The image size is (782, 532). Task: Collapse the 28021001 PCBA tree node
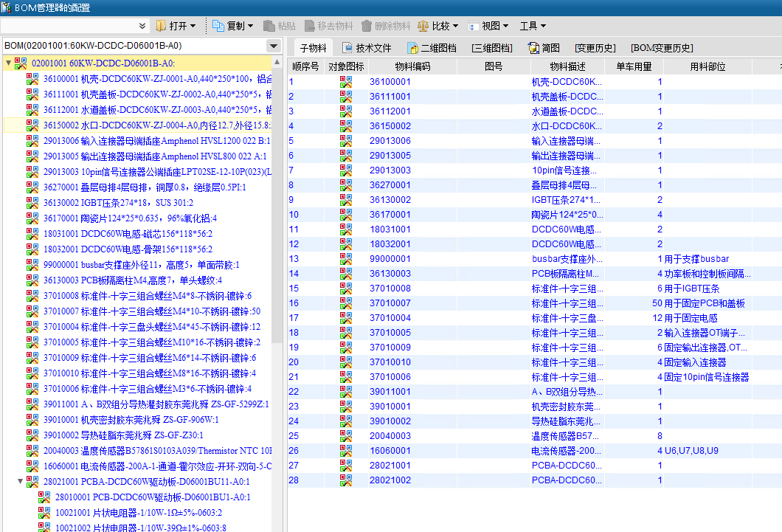click(20, 482)
